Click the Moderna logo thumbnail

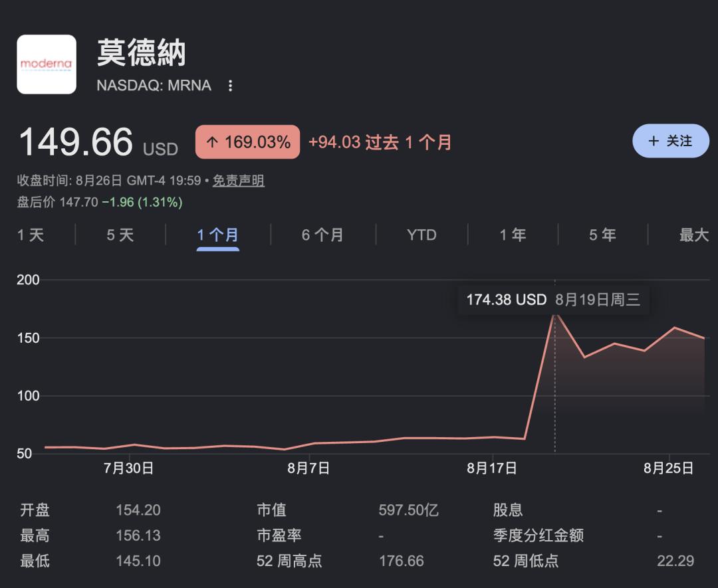[47, 64]
